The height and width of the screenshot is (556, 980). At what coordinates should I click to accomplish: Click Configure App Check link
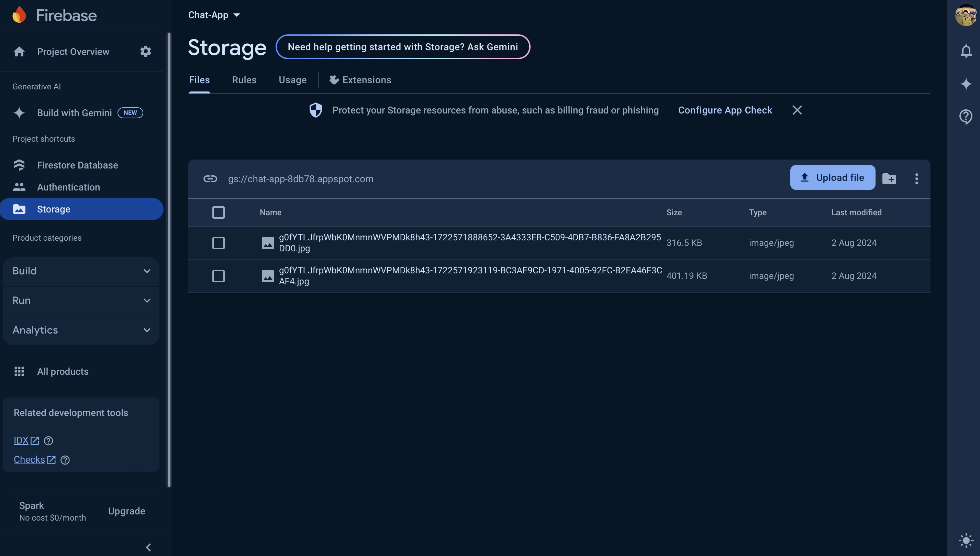coord(725,110)
